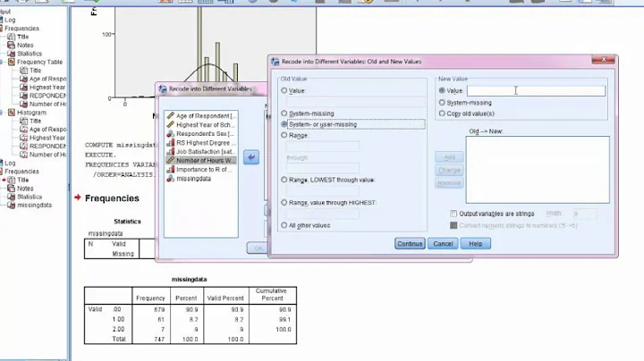This screenshot has height=361, width=644.
Task: Click the Add button beside Old-->New list
Action: pos(449,157)
